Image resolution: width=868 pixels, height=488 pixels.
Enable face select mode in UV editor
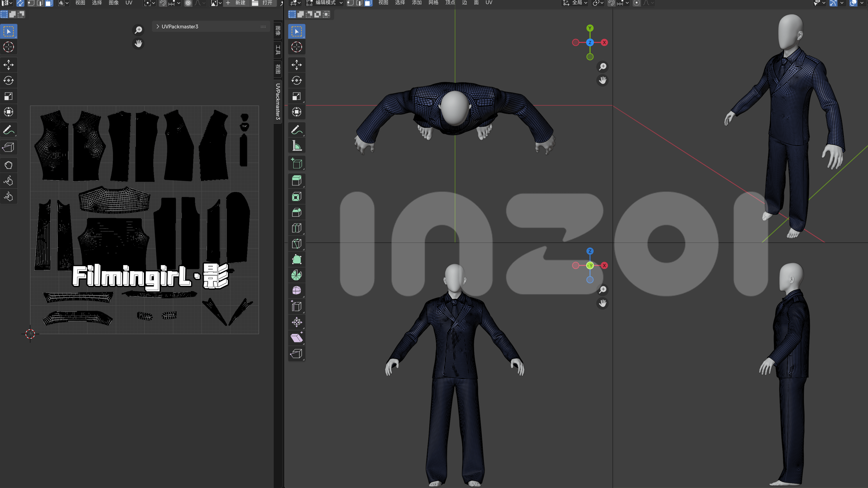click(49, 3)
